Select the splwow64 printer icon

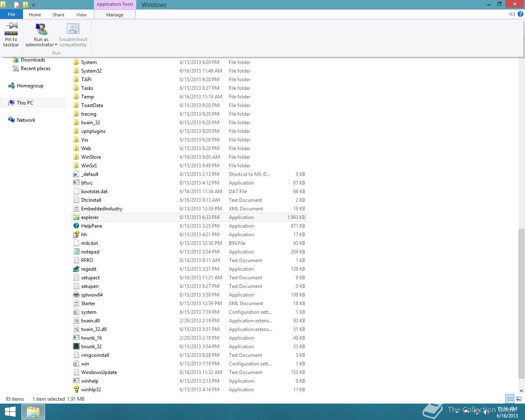[x=76, y=295]
